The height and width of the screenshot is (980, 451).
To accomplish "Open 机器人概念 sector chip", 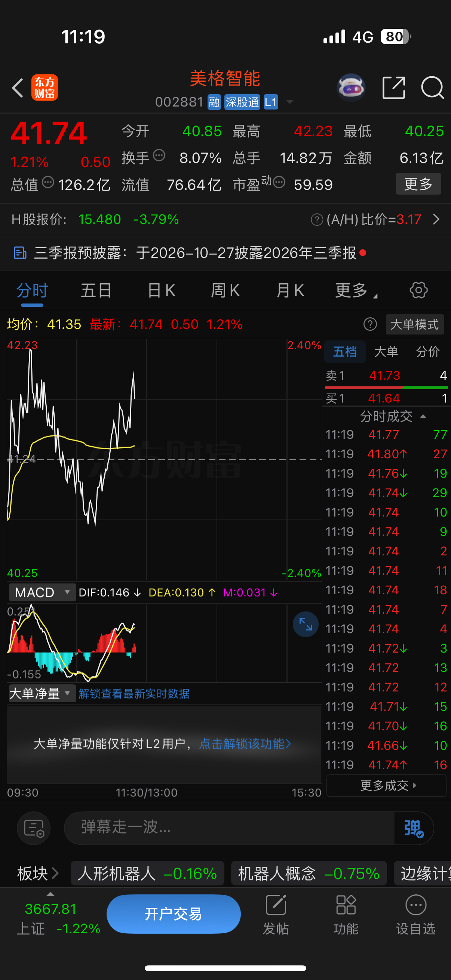I will tap(309, 873).
